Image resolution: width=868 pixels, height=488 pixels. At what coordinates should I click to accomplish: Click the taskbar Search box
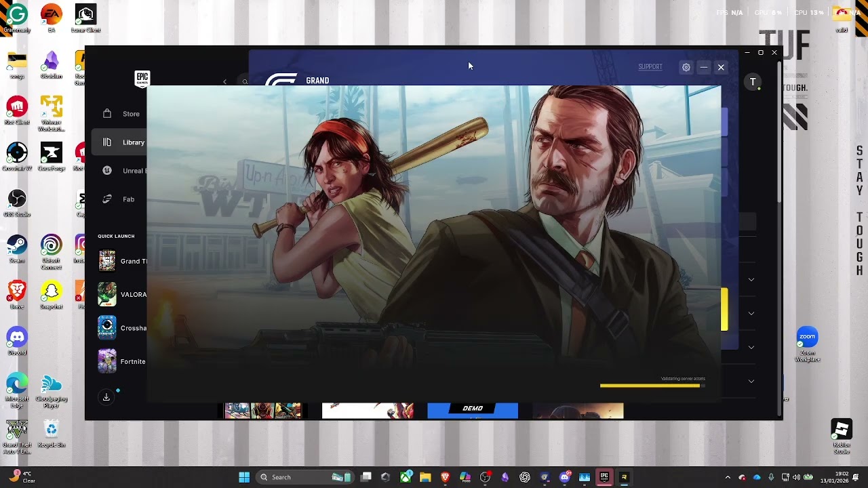pyautogui.click(x=305, y=477)
